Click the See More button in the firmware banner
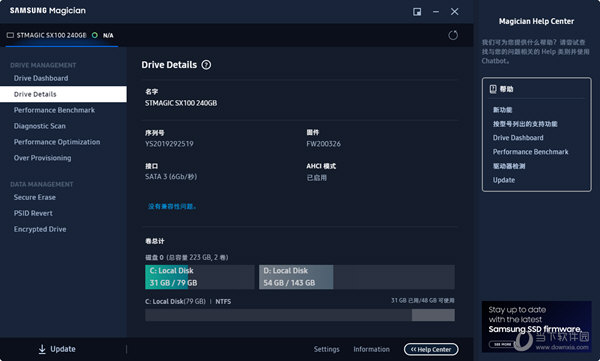The image size is (600, 361). click(502, 344)
